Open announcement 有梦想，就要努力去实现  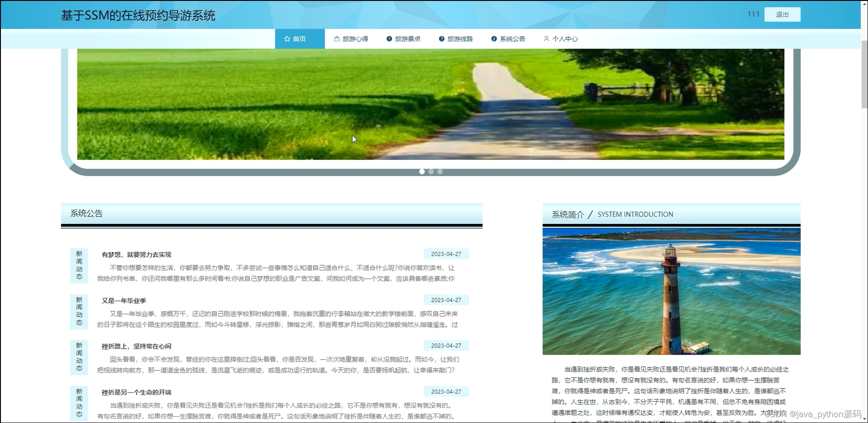tap(136, 255)
